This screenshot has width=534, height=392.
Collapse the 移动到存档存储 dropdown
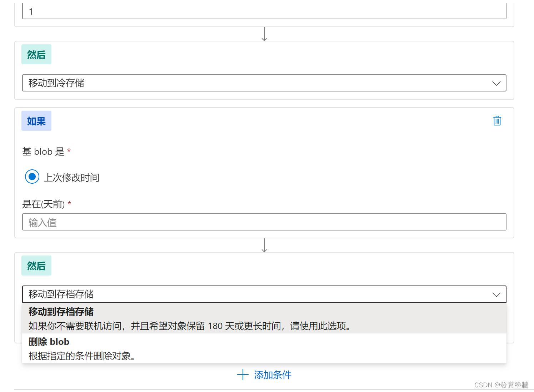(x=264, y=294)
